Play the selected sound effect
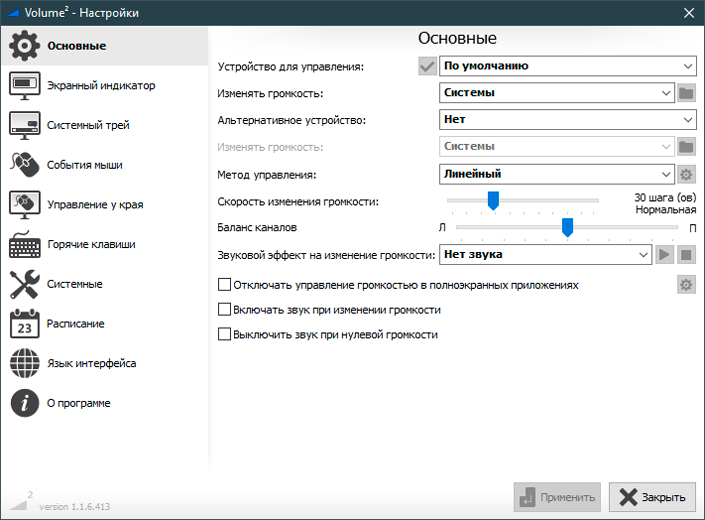 click(664, 255)
